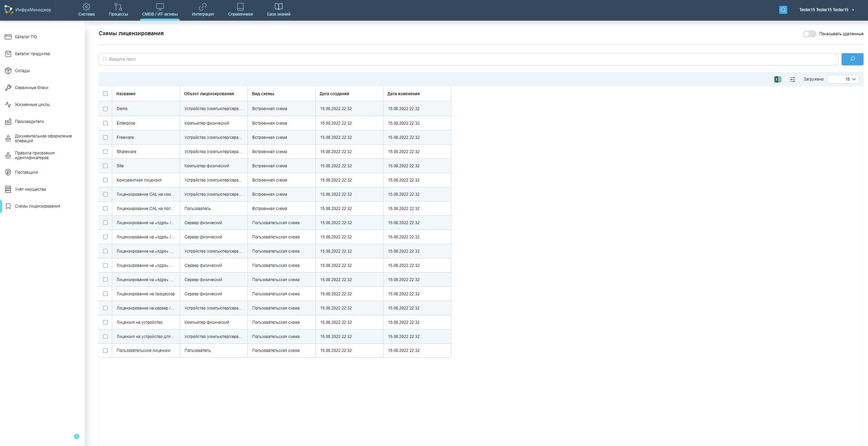Viewport: 868px width, 446px height.
Task: Click the Excel export icon
Action: [x=778, y=80]
